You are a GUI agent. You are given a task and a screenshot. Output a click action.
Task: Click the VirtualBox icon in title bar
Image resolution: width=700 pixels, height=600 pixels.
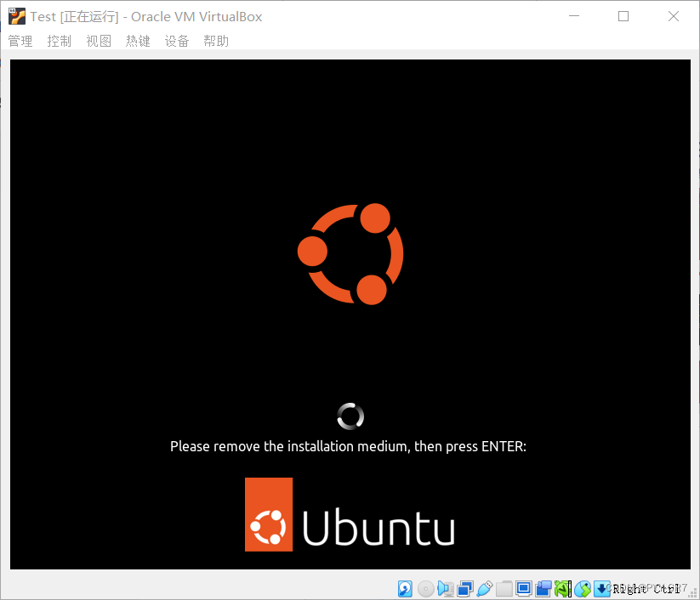point(17,16)
